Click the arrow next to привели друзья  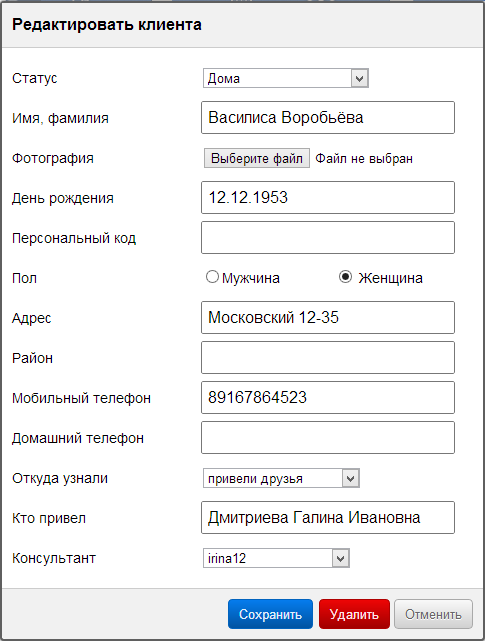[x=350, y=478]
